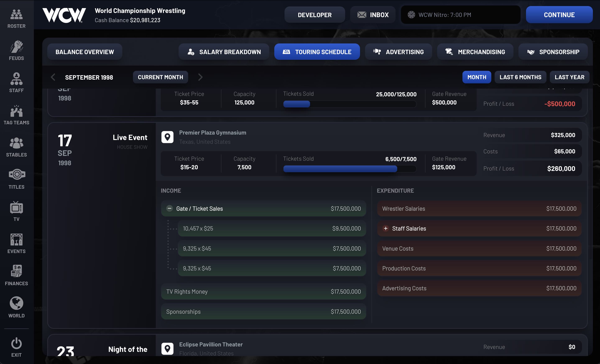Click the Premier Plaza Gymnasium location pin

coord(167,137)
